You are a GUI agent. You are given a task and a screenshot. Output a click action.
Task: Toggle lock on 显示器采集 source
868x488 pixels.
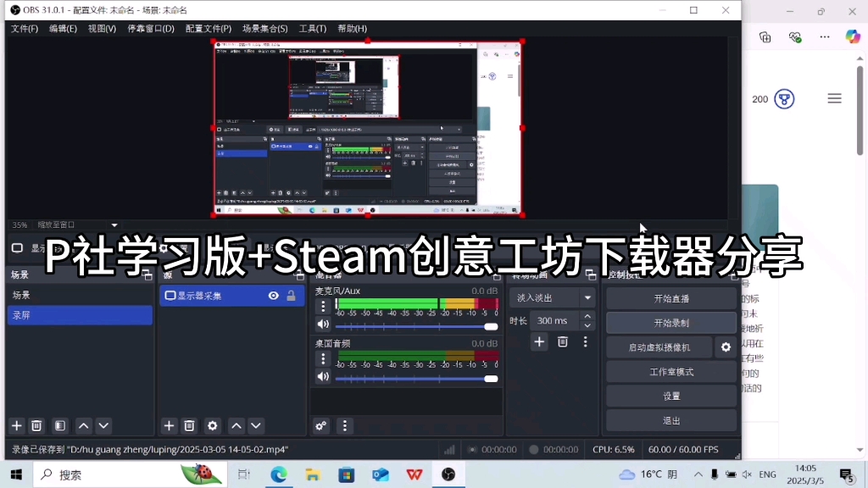pos(292,296)
